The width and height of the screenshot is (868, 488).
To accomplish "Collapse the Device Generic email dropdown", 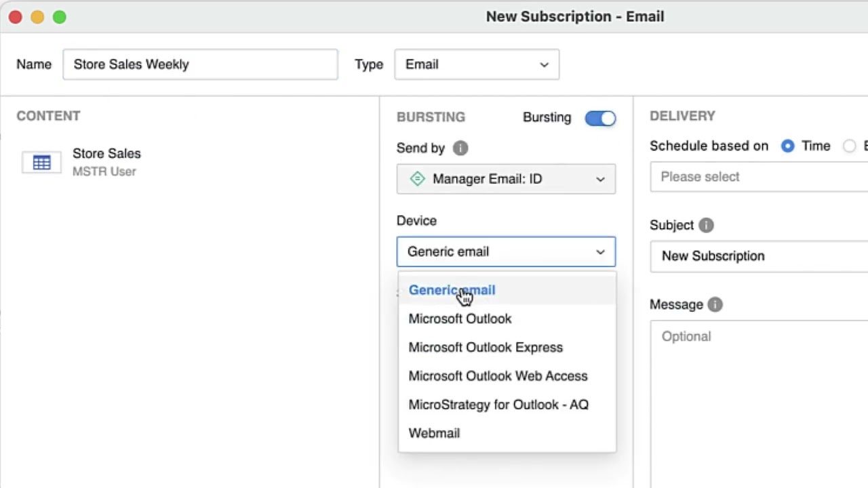I will tap(506, 251).
